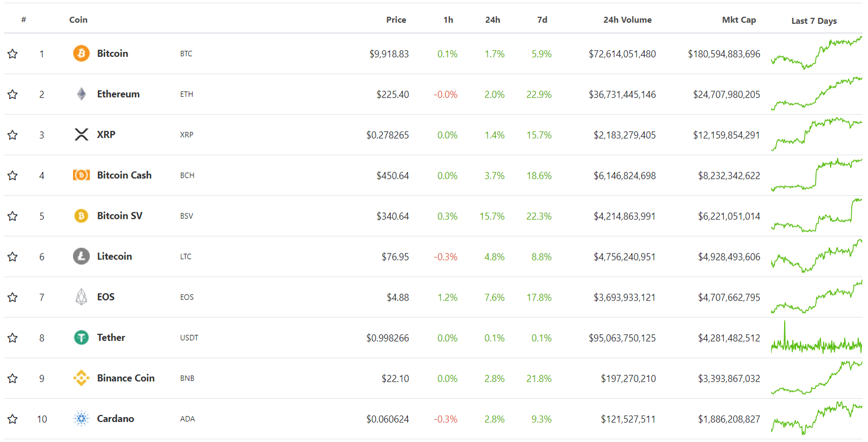The width and height of the screenshot is (868, 442).
Task: Click EOS price $4.88
Action: (x=397, y=298)
